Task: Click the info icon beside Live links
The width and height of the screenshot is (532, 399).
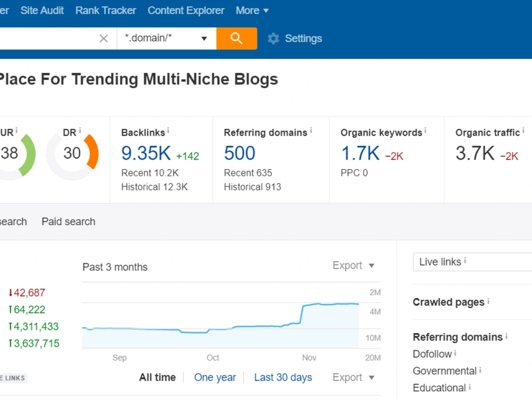Action: [465, 261]
